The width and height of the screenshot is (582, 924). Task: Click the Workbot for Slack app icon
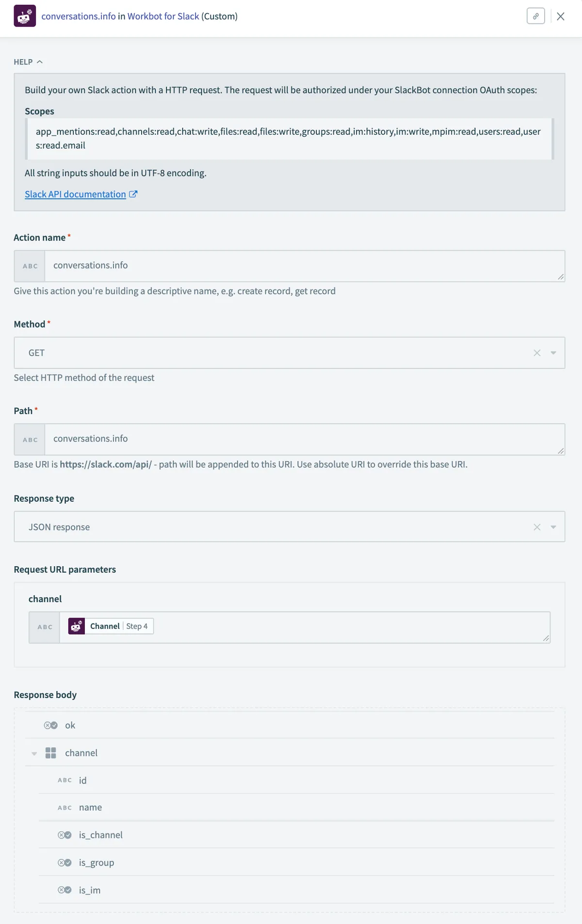[x=25, y=16]
